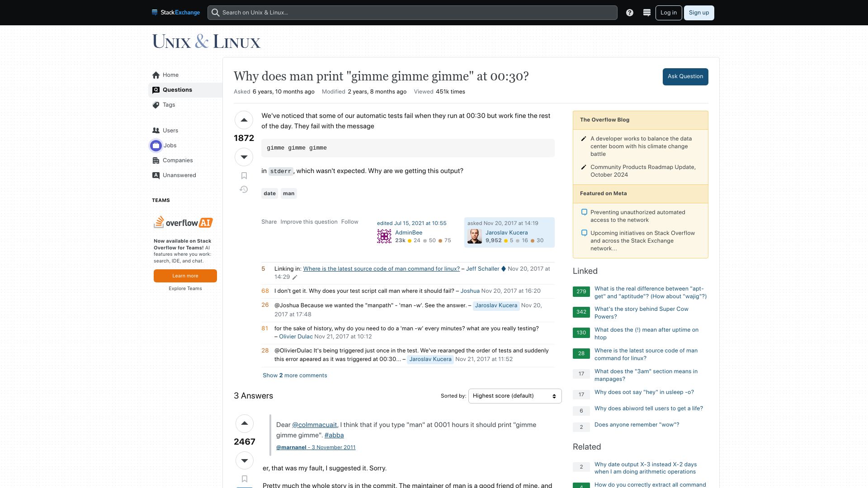Click the overflow AI logo
Screen dimensions: 868x488
click(x=183, y=222)
